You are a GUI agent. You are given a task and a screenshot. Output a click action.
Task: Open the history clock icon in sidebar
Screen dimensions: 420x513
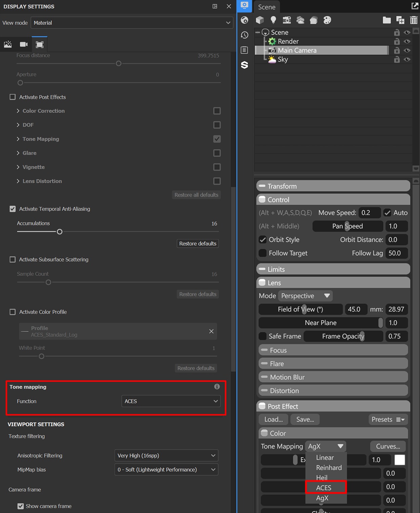pos(244,35)
